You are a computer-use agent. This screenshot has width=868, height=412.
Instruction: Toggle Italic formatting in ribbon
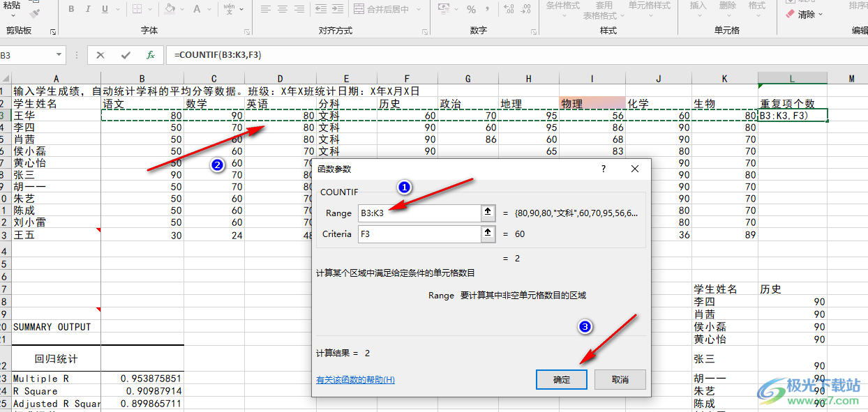point(89,9)
